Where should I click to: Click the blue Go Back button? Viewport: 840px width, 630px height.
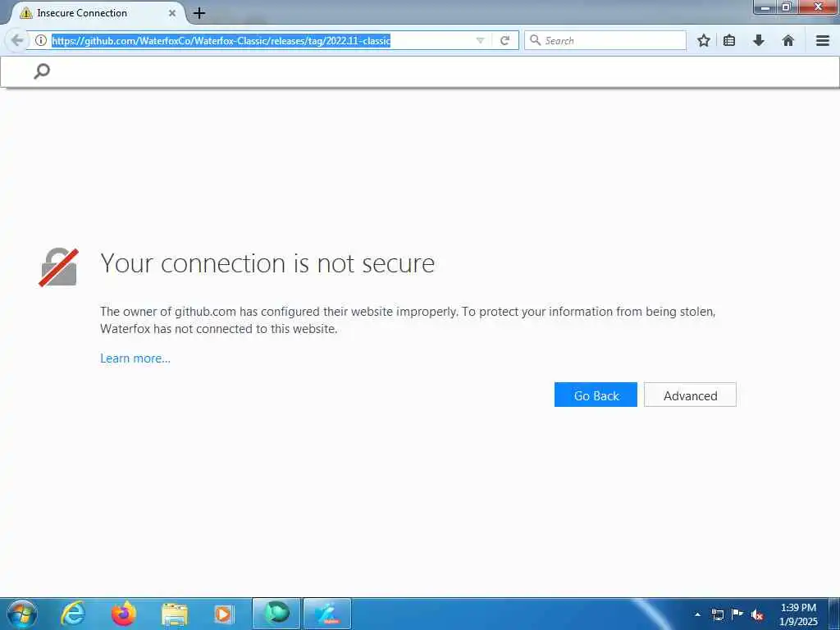click(x=596, y=395)
